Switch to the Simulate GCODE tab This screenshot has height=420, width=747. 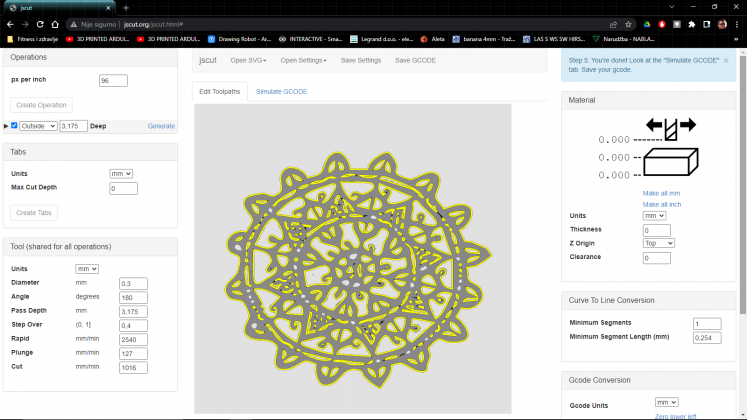click(x=281, y=91)
